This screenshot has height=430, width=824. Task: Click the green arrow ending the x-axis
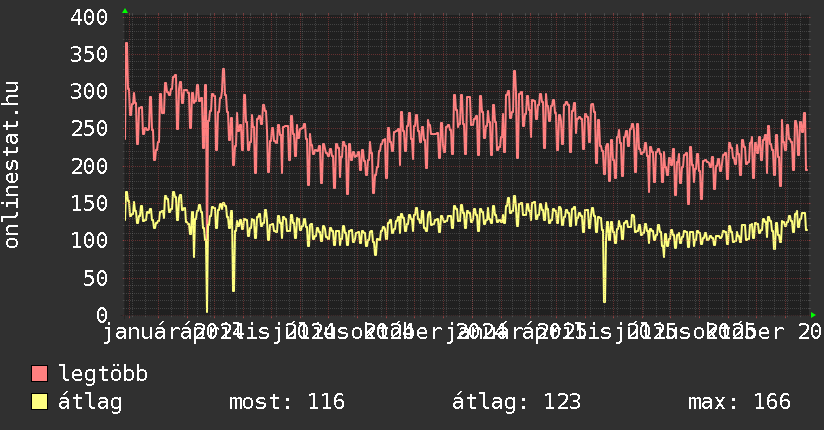pyautogui.click(x=813, y=314)
